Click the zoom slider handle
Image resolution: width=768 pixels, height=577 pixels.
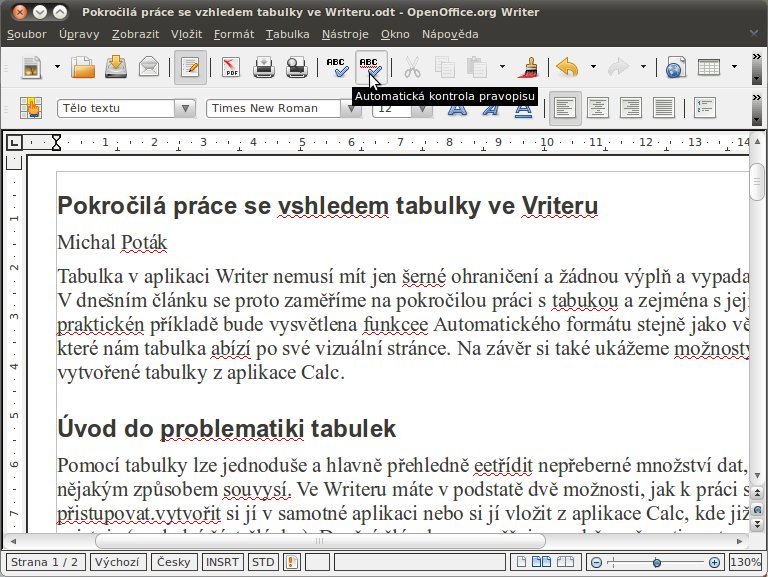[657, 563]
